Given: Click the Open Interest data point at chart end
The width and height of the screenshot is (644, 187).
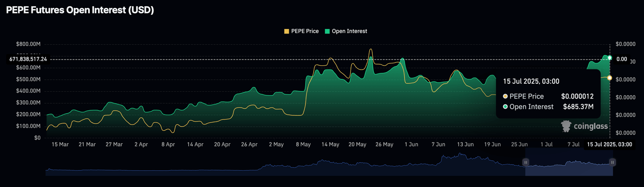Looking at the screenshot, I should [610, 57].
